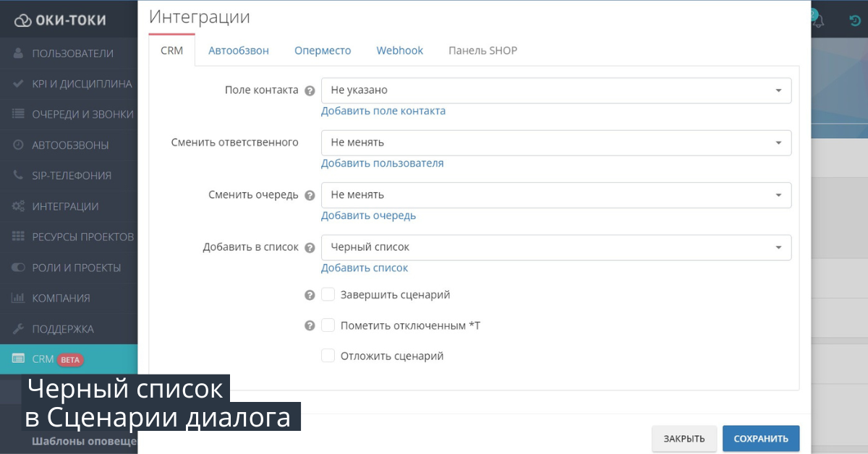Open the Сменить ответственного dropdown

[x=556, y=143]
